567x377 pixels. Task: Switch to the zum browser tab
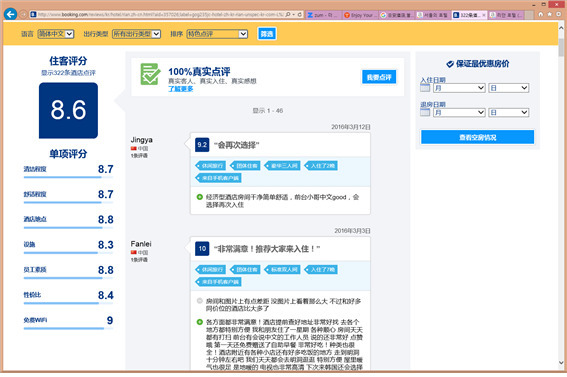pyautogui.click(x=323, y=15)
